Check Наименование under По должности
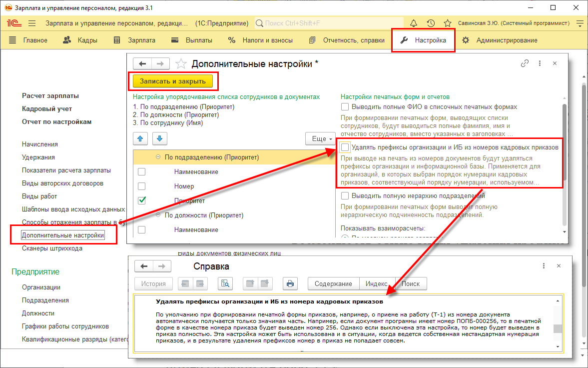 142,230
